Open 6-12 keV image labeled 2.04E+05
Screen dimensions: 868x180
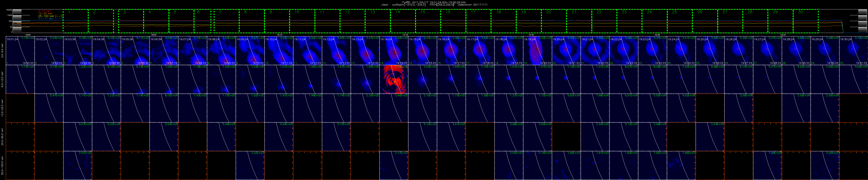(x=423, y=79)
